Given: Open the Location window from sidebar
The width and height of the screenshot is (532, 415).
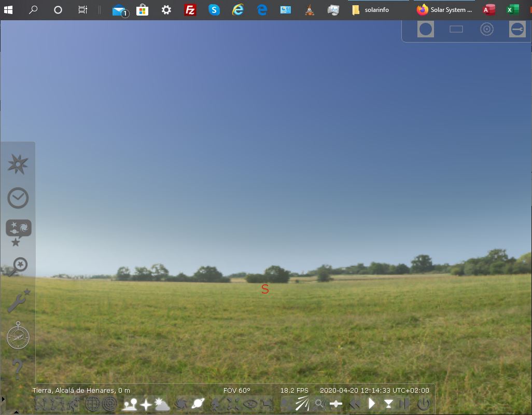Looking at the screenshot, I should pyautogui.click(x=18, y=164).
